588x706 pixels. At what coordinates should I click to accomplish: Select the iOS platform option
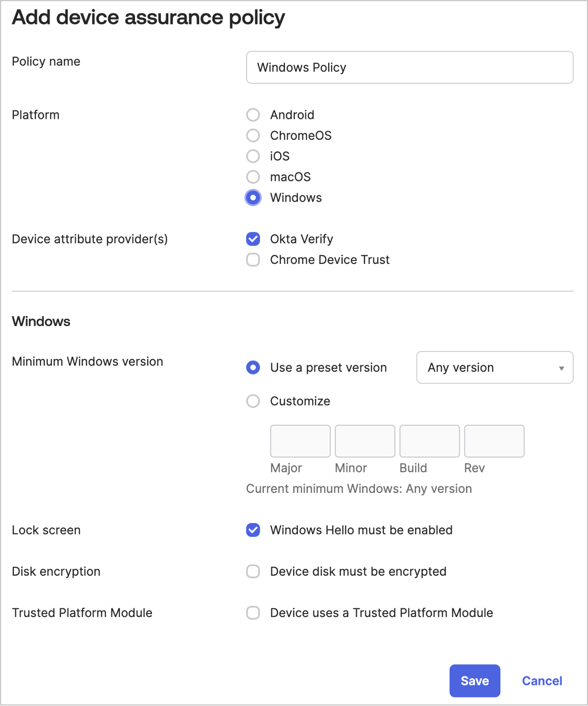[x=253, y=156]
